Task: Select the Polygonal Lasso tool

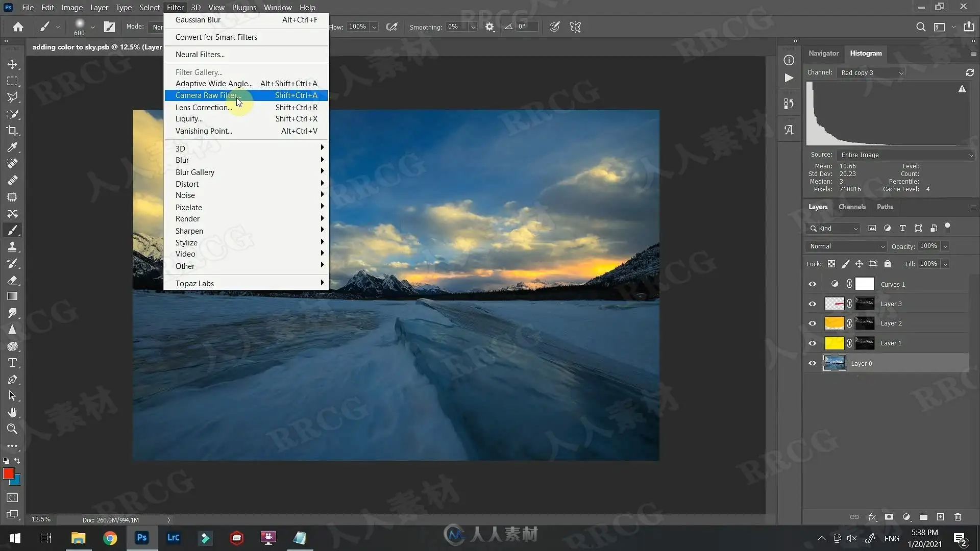Action: point(12,97)
